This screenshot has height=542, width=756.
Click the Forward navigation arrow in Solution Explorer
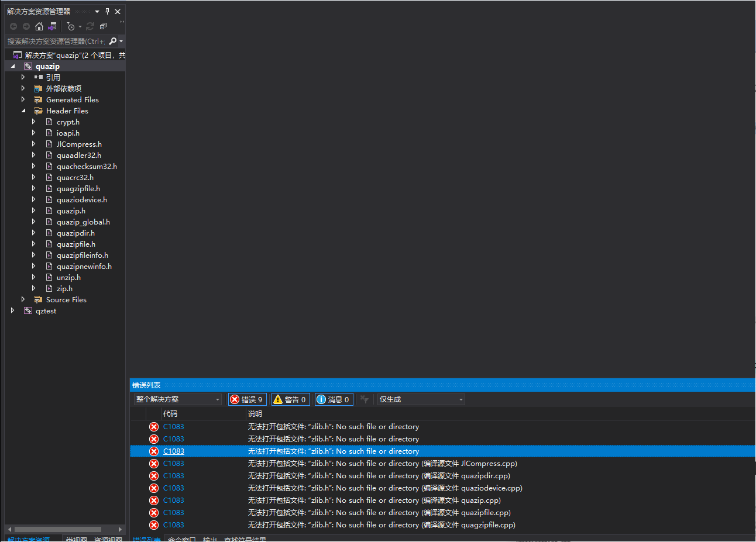click(26, 26)
